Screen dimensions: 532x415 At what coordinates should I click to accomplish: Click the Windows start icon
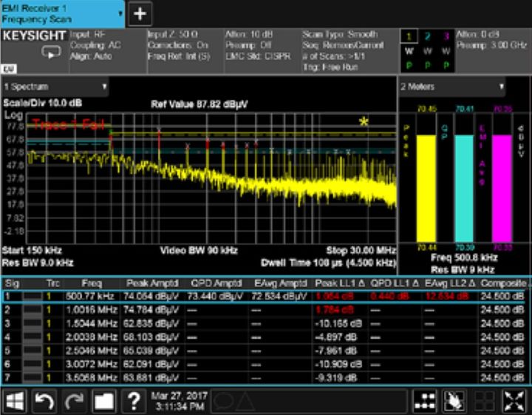16,400
